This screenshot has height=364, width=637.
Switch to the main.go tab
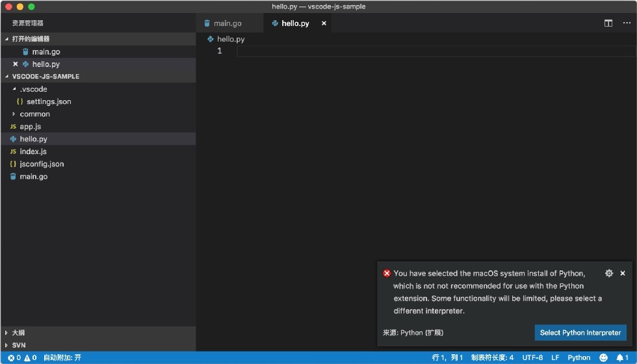(x=228, y=23)
